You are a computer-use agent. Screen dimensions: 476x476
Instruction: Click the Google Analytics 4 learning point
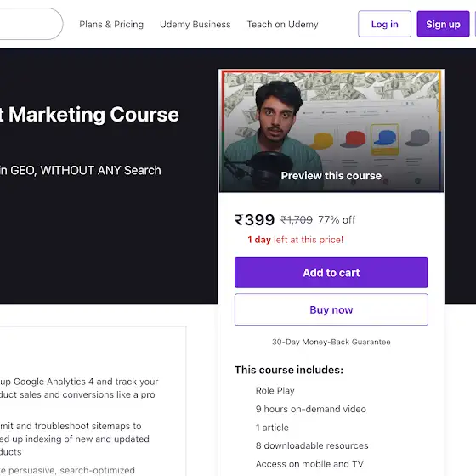pos(79,388)
